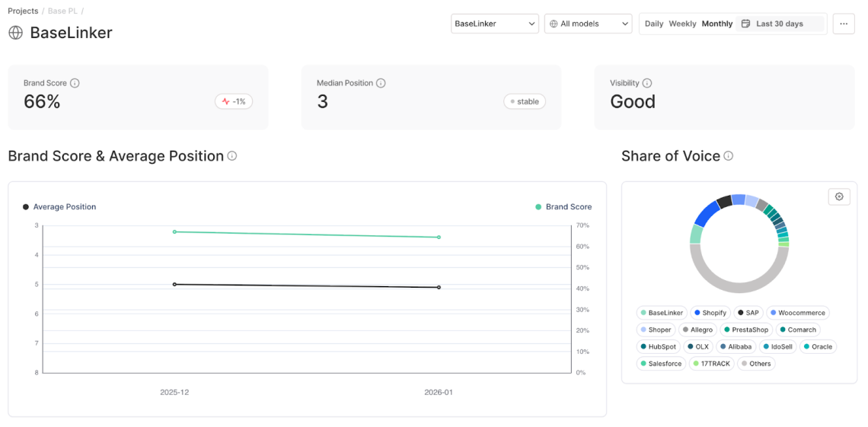Click light green BaseLinker donut segment
The width and height of the screenshot is (868, 427).
click(x=696, y=234)
